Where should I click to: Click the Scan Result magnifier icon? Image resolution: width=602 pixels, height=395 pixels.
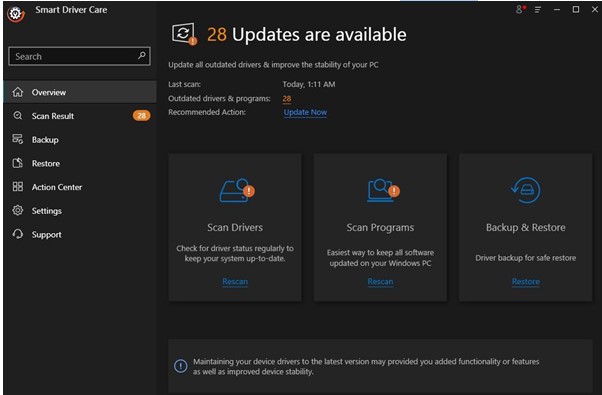point(18,116)
